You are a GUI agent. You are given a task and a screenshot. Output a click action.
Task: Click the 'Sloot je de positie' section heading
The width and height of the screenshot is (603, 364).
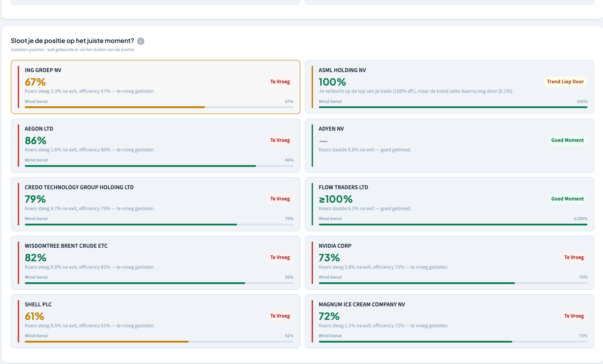(x=73, y=41)
